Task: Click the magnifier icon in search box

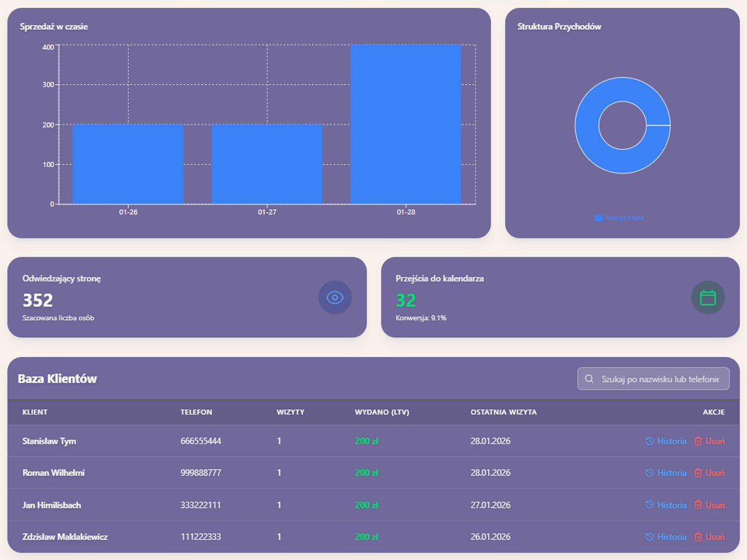Action: [589, 379]
